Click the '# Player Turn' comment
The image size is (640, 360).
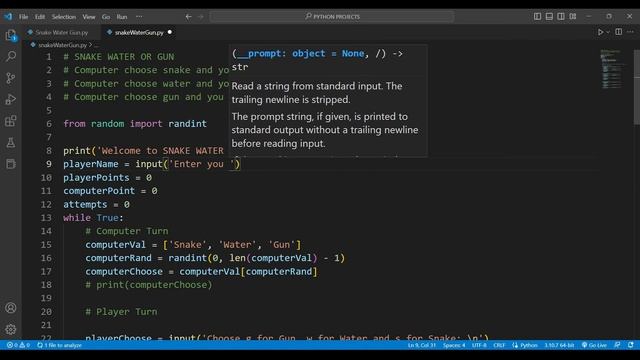pos(121,312)
